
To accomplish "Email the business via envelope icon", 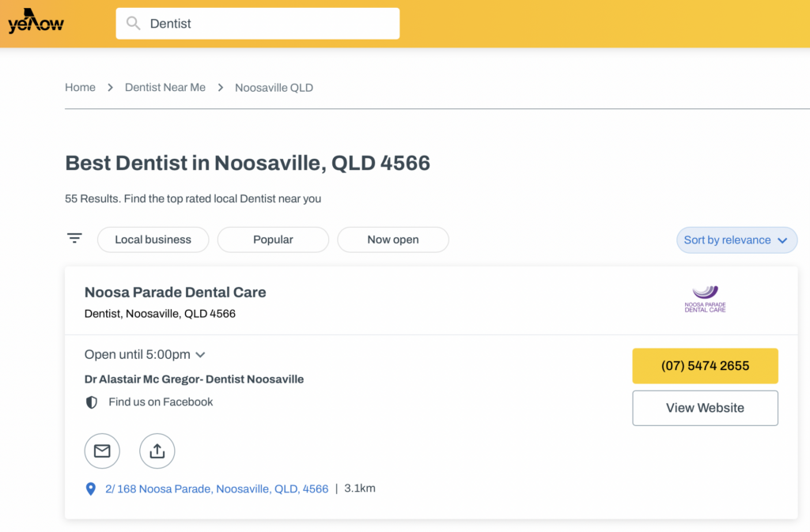I will click(x=102, y=451).
